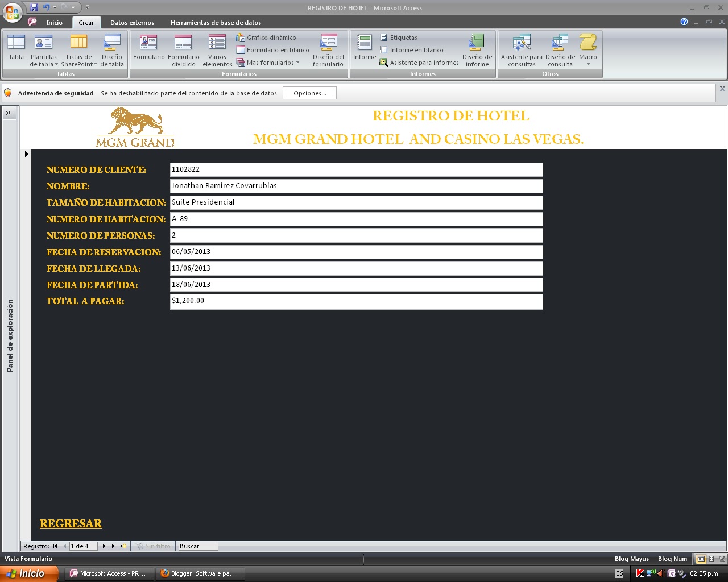
Task: Click the Kaspersky tray icon
Action: pyautogui.click(x=640, y=573)
